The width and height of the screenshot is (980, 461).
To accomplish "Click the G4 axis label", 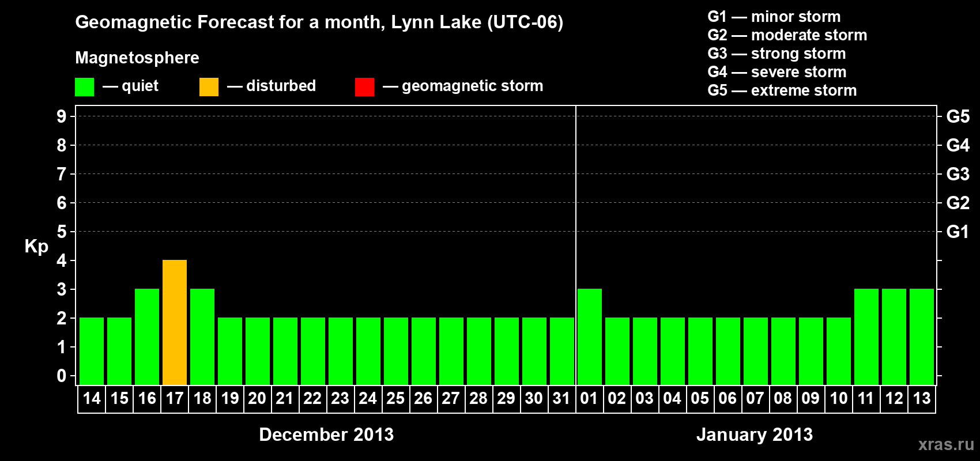I will click(x=958, y=145).
